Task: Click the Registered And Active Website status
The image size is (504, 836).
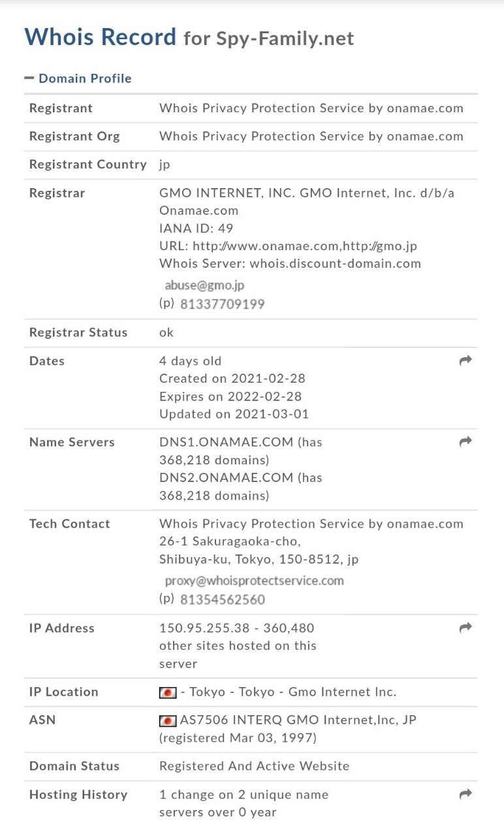Action: tap(255, 766)
